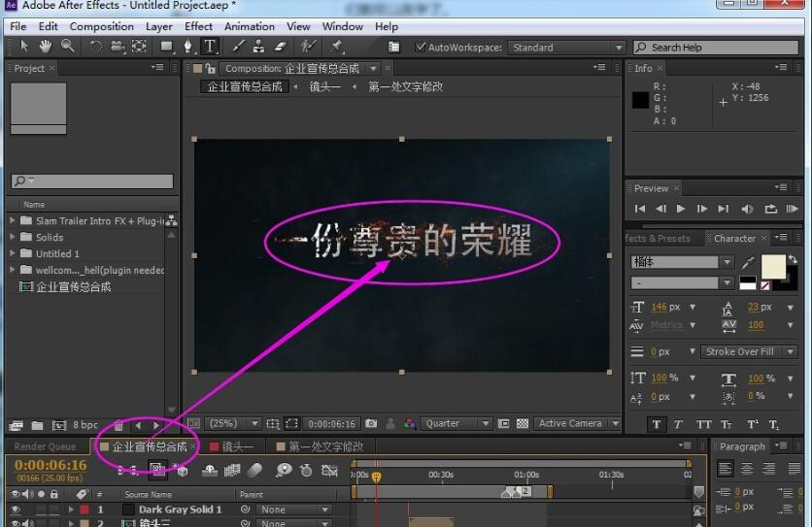The width and height of the screenshot is (812, 527).
Task: Select the Unified Camera tool
Action: [x=118, y=47]
